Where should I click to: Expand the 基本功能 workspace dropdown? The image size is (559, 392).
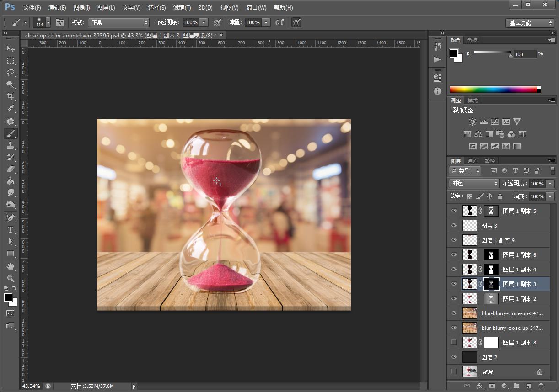[x=530, y=23]
